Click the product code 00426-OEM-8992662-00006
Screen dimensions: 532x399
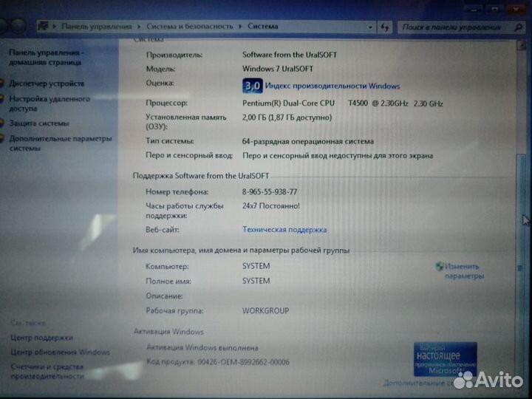243,362
